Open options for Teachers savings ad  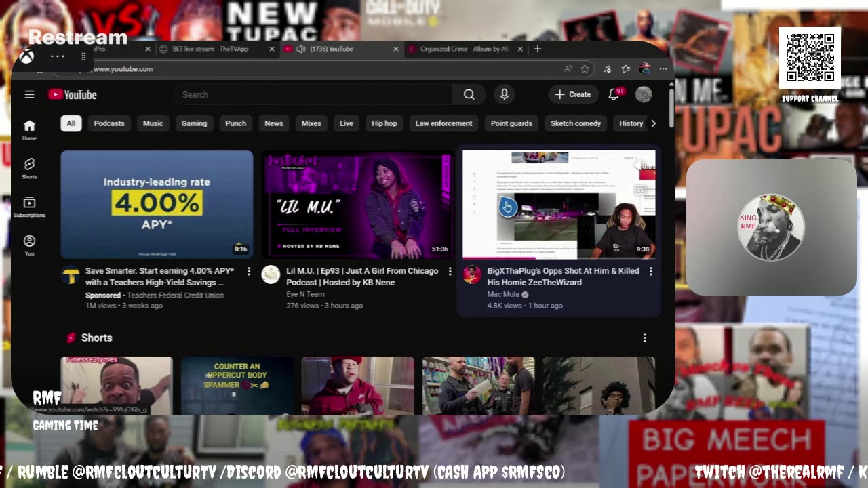(x=249, y=271)
